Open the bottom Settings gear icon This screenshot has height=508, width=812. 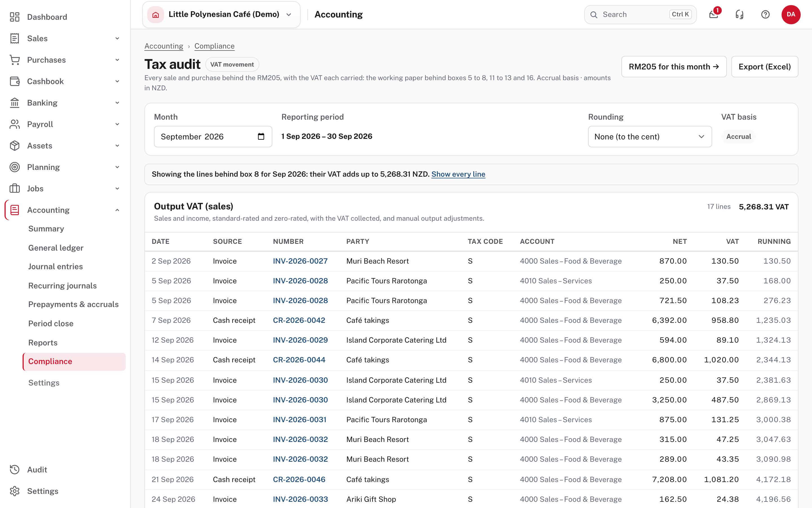(14, 491)
